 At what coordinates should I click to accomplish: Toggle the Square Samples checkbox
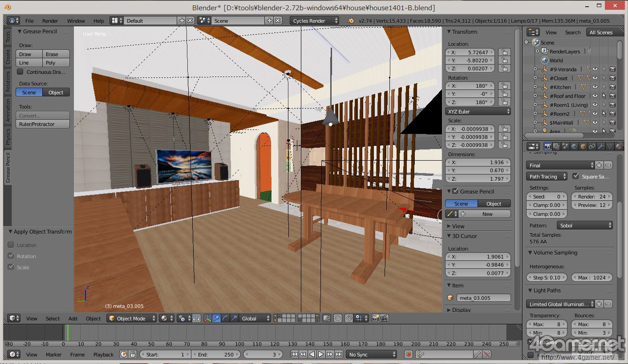coord(576,176)
